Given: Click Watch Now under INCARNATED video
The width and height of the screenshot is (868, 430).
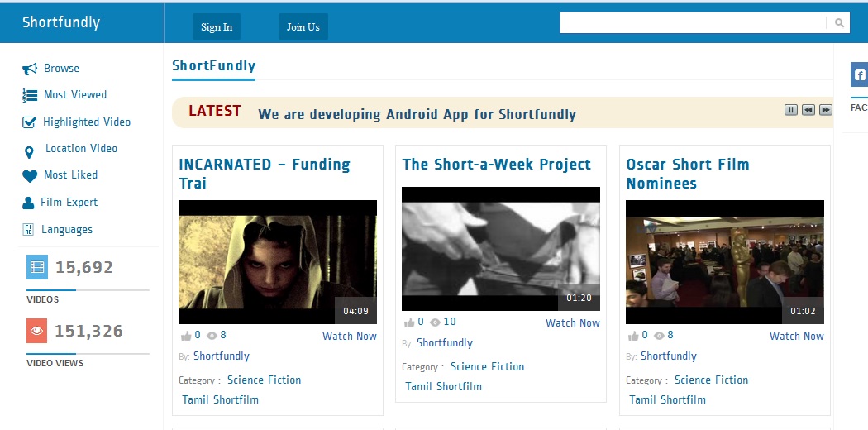Looking at the screenshot, I should [349, 337].
